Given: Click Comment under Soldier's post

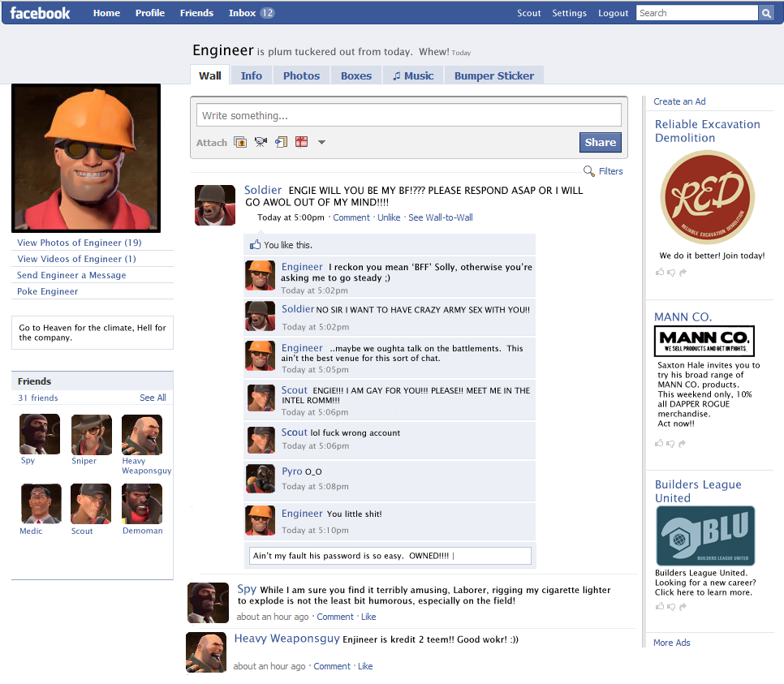Looking at the screenshot, I should (x=351, y=217).
